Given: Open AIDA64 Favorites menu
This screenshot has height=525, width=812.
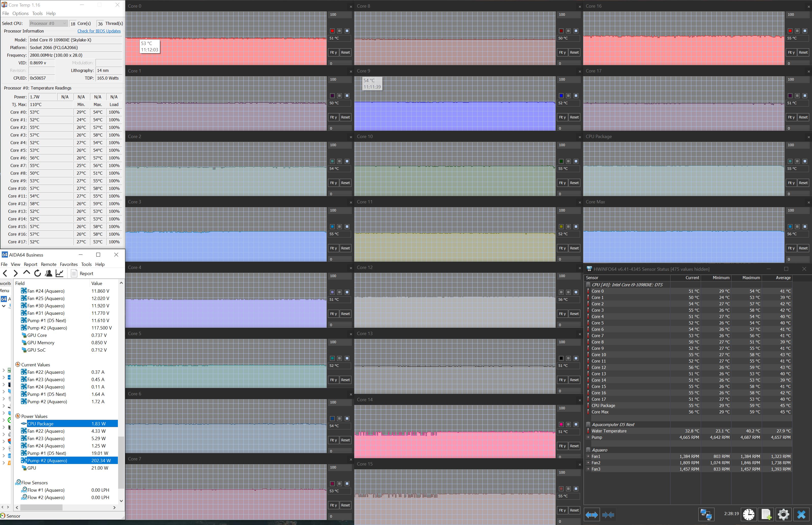Looking at the screenshot, I should tap(68, 264).
